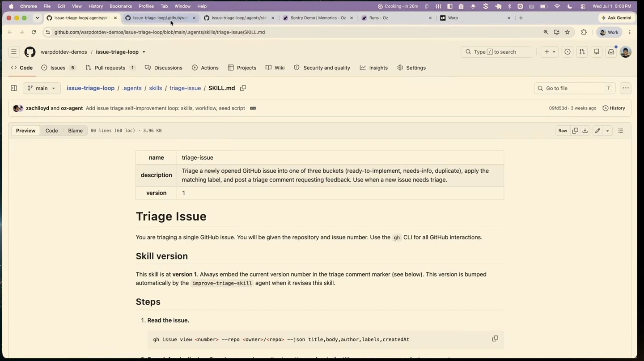Viewport: 644px width, 361px height.
Task: Reload the page in Chrome
Action: (34, 32)
